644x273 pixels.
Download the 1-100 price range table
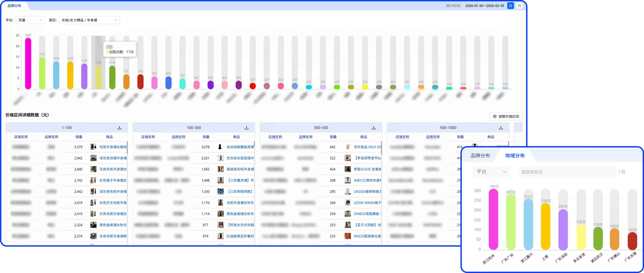coord(120,128)
